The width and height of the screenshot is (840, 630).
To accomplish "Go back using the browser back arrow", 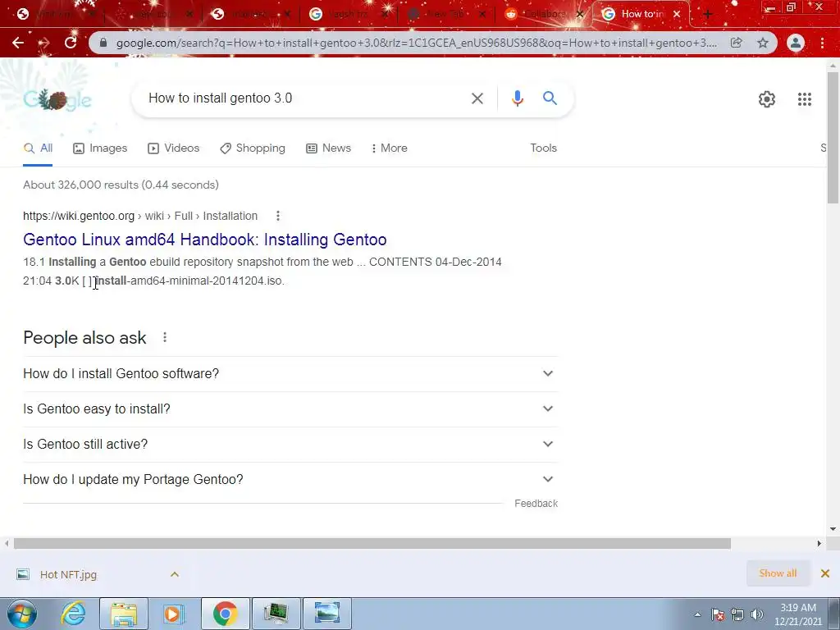I will 18,43.
